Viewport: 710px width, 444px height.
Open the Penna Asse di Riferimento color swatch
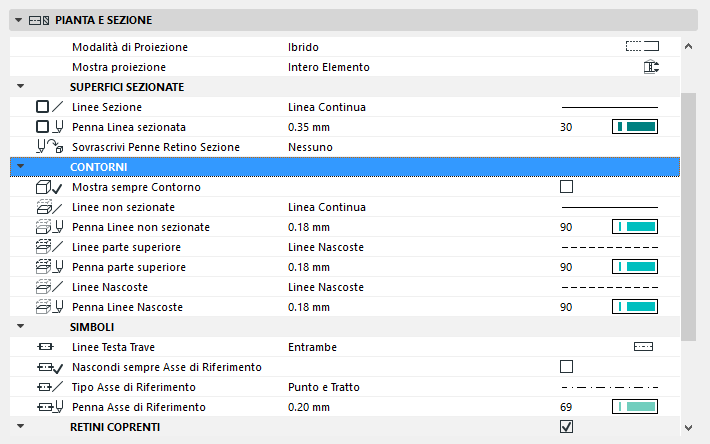[634, 407]
